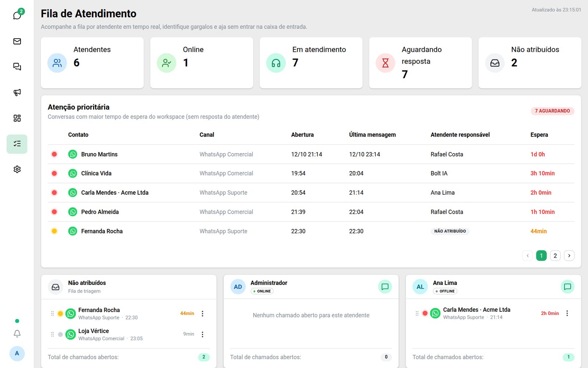588x368 pixels.
Task: Open chat icon with notification badge
Action: pos(17,15)
